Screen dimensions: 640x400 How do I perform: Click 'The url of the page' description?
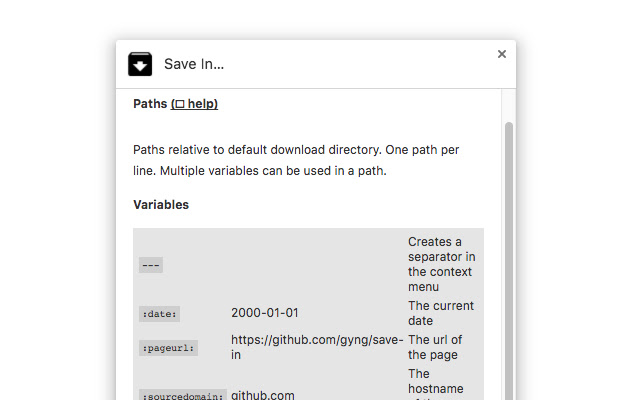[435, 347]
